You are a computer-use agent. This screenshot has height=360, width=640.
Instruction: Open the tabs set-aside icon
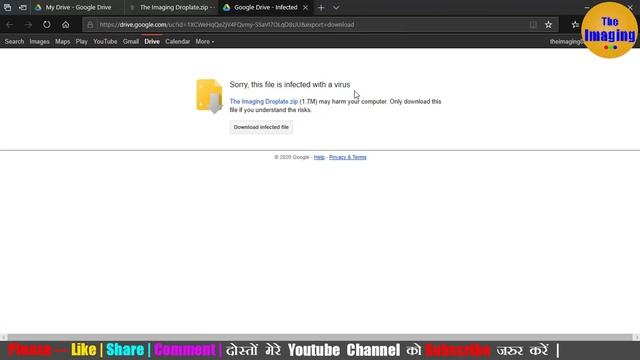click(7, 7)
